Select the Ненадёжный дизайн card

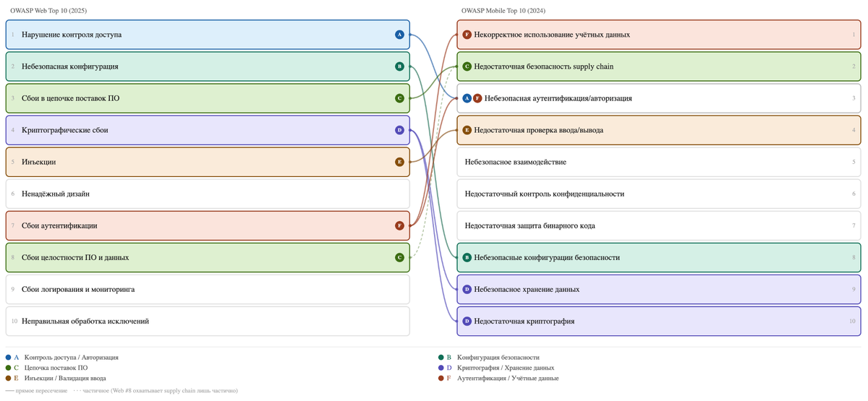(208, 194)
